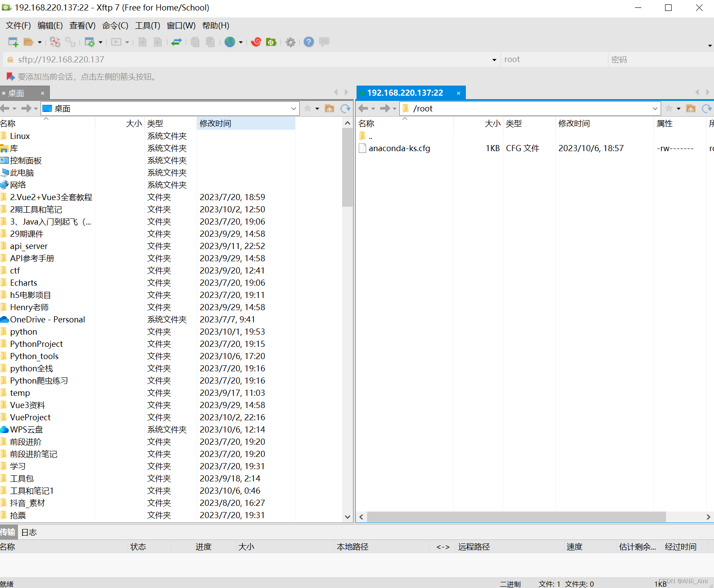Open options with the gear icon
This screenshot has width=714, height=588.
291,42
